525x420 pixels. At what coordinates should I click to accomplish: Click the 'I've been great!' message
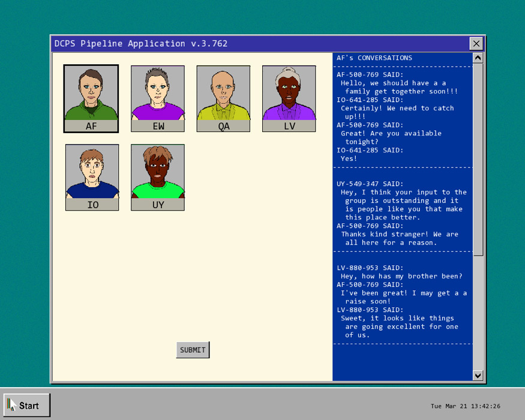[x=404, y=298]
